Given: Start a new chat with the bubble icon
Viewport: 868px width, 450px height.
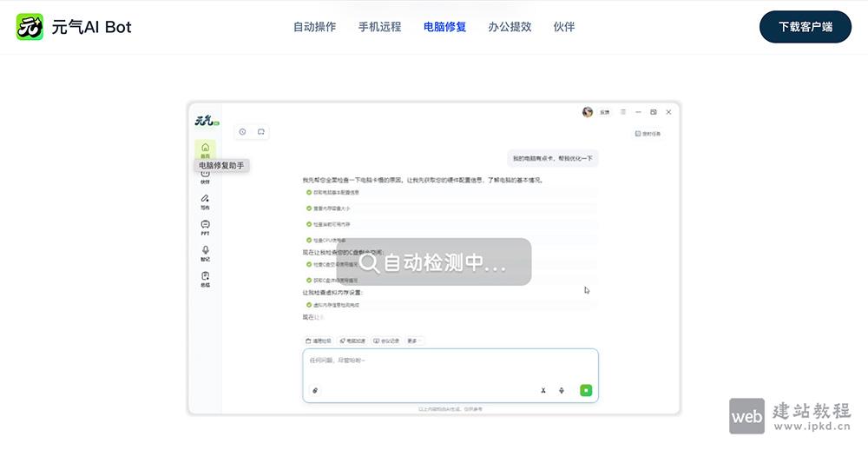Looking at the screenshot, I should pyautogui.click(x=260, y=132).
